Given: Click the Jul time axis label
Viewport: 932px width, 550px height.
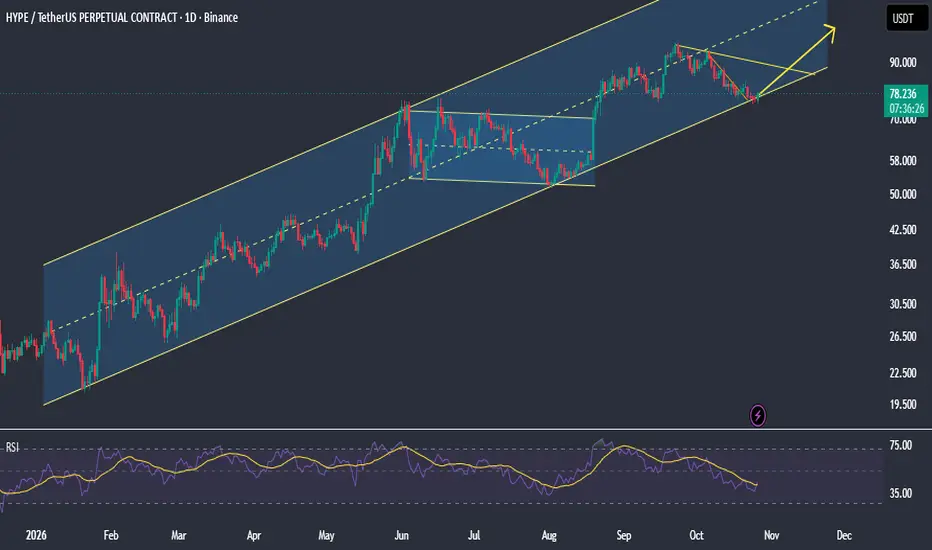Looking at the screenshot, I should click(x=474, y=535).
